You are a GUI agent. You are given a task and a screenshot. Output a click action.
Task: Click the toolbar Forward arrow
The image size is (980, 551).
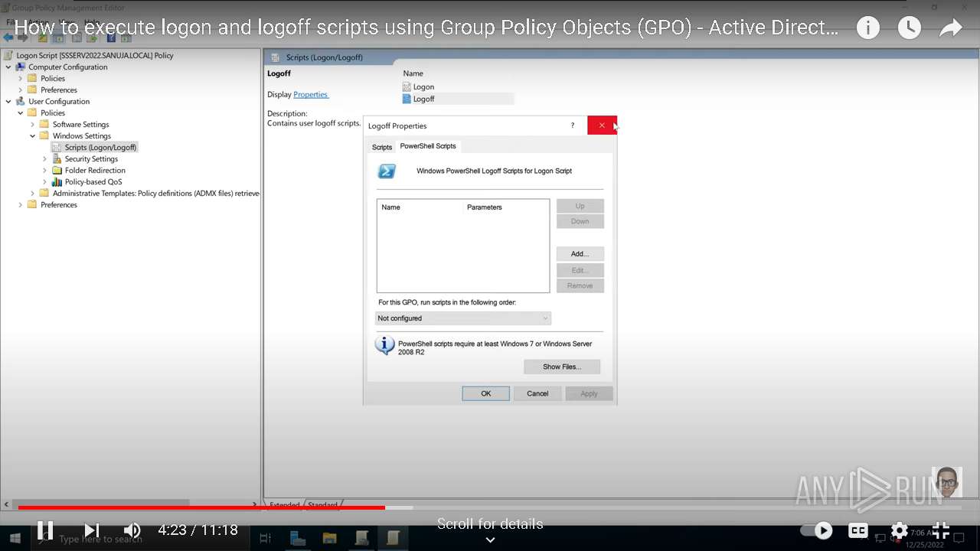click(23, 37)
